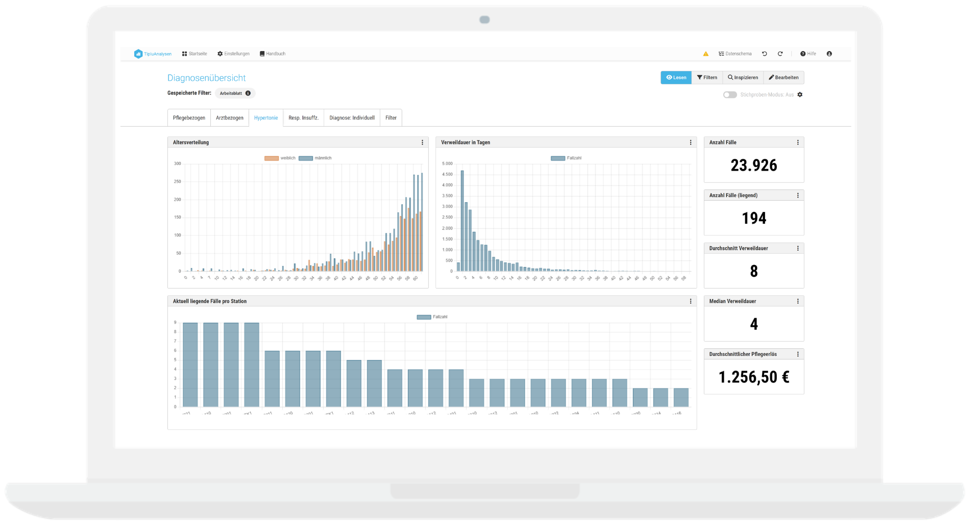The height and width of the screenshot is (526, 980).
Task: Click the Bearbeiten button
Action: pyautogui.click(x=783, y=78)
